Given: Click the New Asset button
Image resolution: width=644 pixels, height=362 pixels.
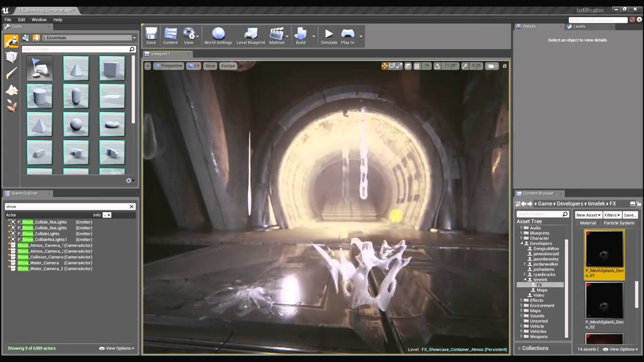Looking at the screenshot, I should point(588,215).
